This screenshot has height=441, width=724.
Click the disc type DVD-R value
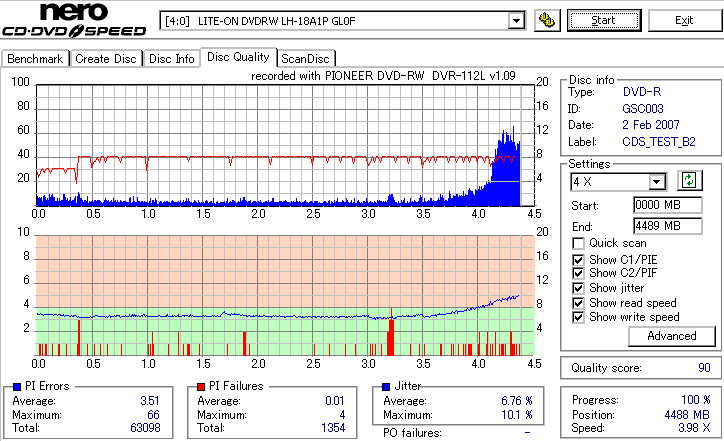(x=641, y=92)
